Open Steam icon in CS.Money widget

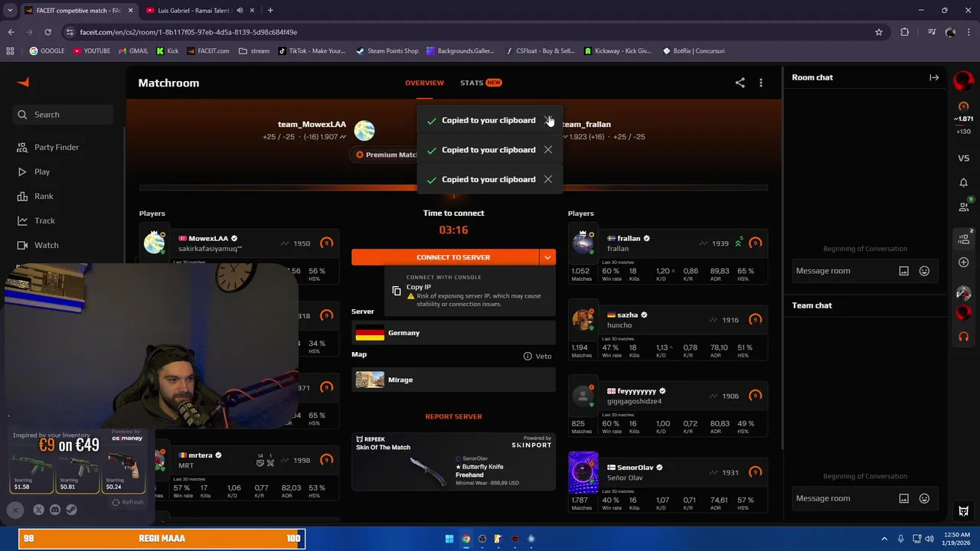71,510
